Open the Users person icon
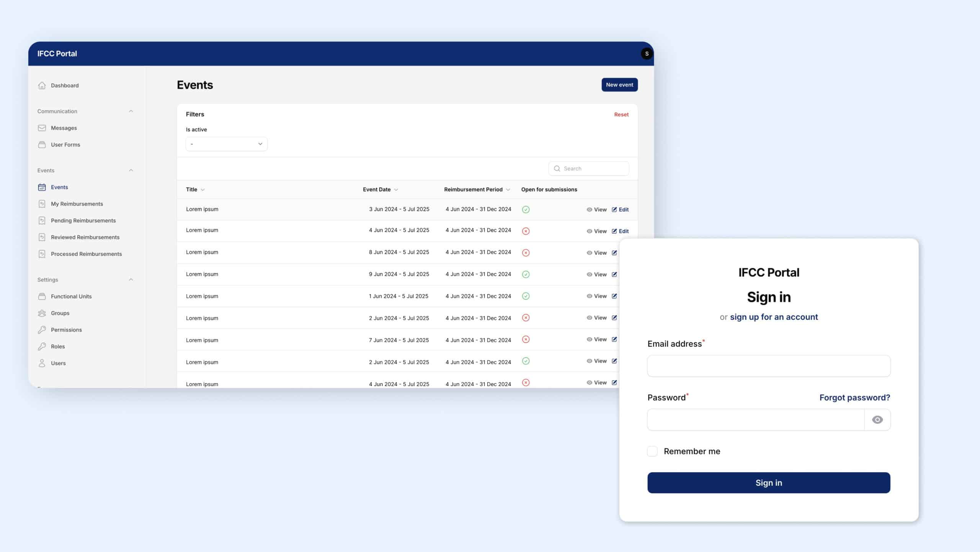The width and height of the screenshot is (980, 552). click(x=42, y=363)
